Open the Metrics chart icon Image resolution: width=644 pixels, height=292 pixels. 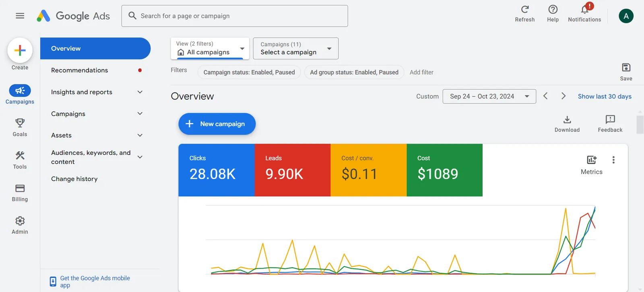point(592,160)
